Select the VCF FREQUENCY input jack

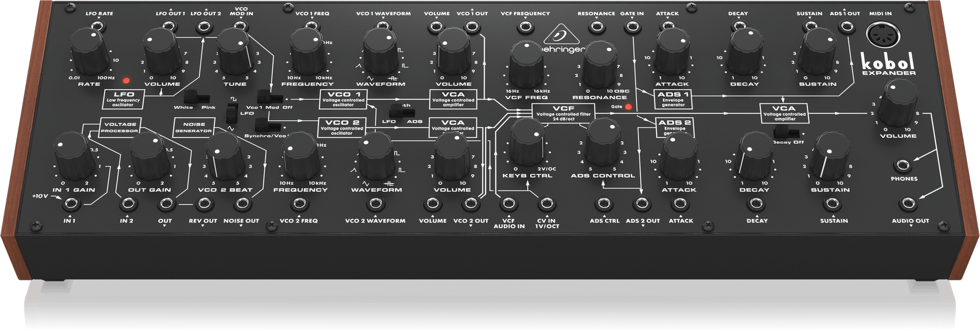[525, 26]
